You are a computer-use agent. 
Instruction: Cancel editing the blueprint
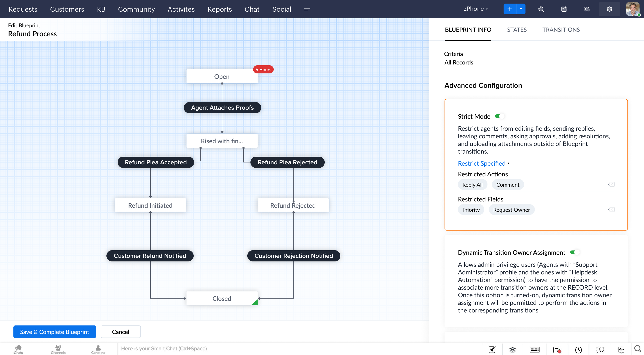pos(121,332)
